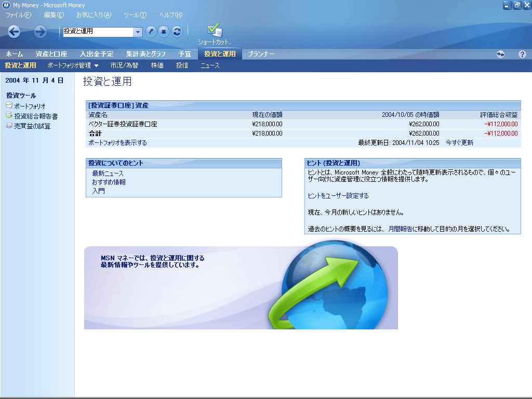Click the Refresh round button

[x=177, y=32]
